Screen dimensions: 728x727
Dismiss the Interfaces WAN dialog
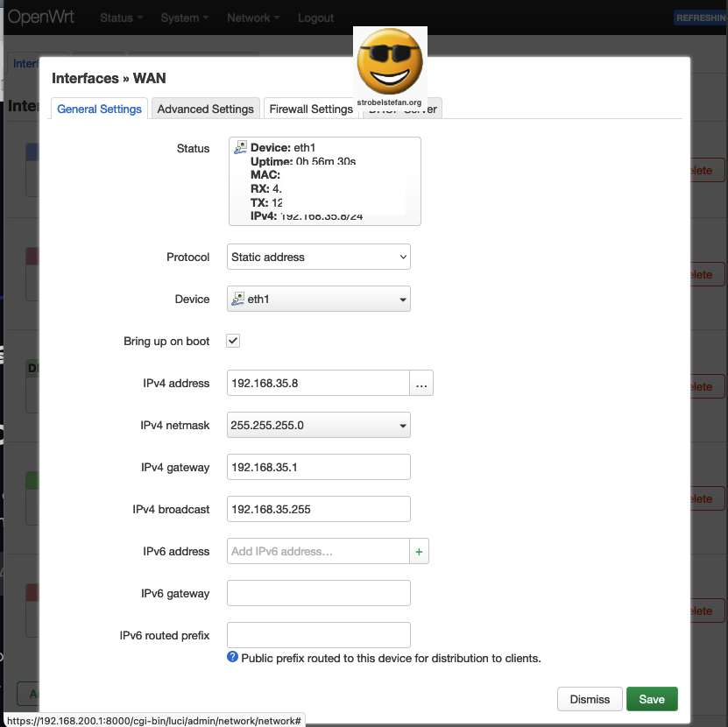pos(590,699)
